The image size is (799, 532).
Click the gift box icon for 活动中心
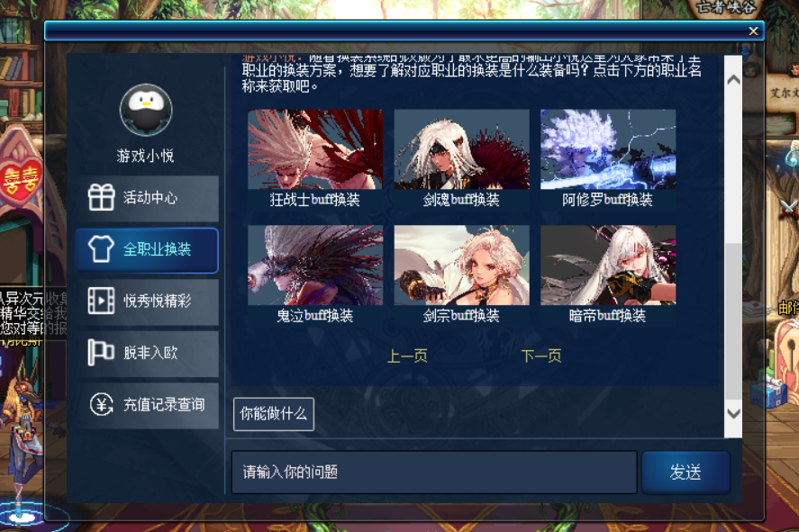101,197
